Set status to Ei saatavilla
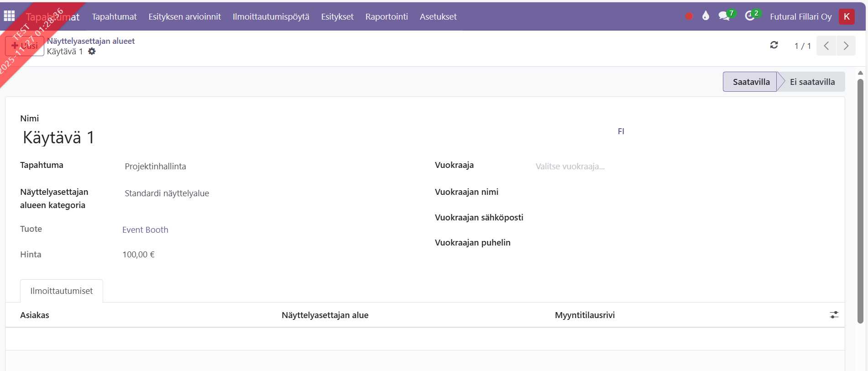Screen dimensions: 868x371 click(812, 82)
